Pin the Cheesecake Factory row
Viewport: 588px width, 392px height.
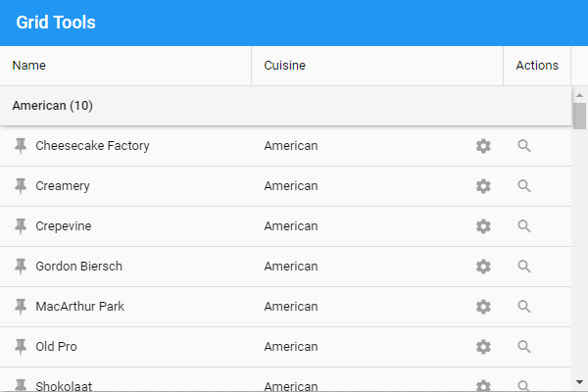(21, 146)
